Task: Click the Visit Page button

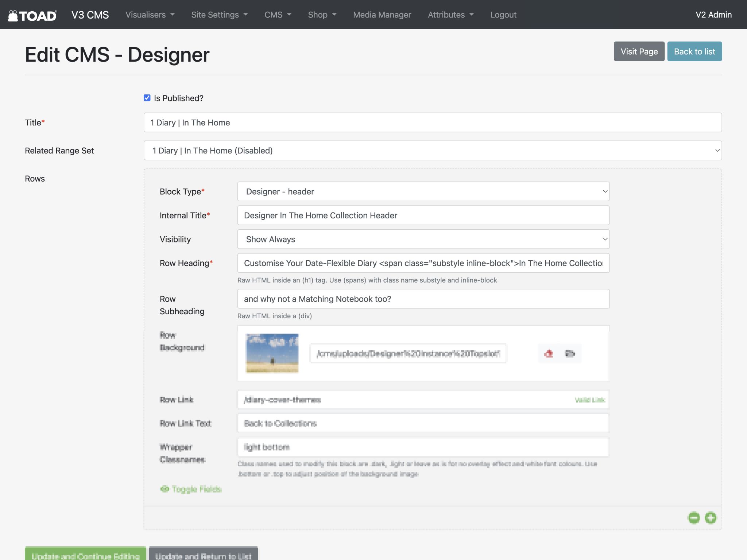Action: 639,51
